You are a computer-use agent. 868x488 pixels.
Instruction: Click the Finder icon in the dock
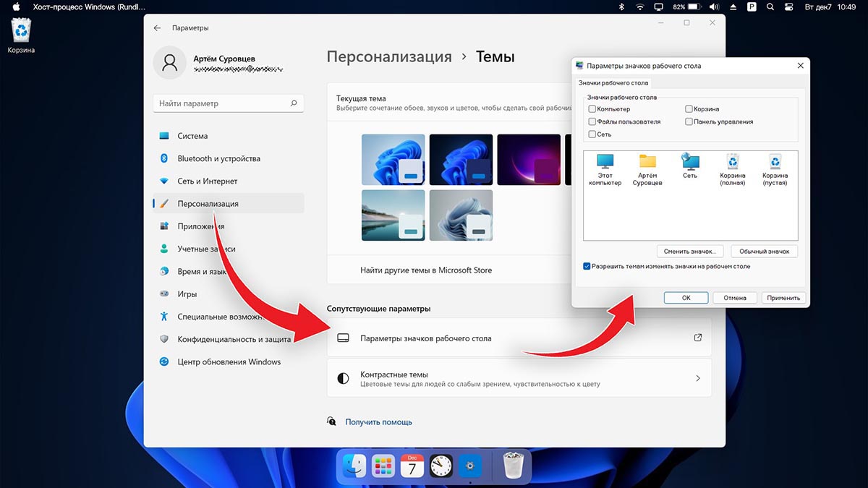[x=354, y=466]
